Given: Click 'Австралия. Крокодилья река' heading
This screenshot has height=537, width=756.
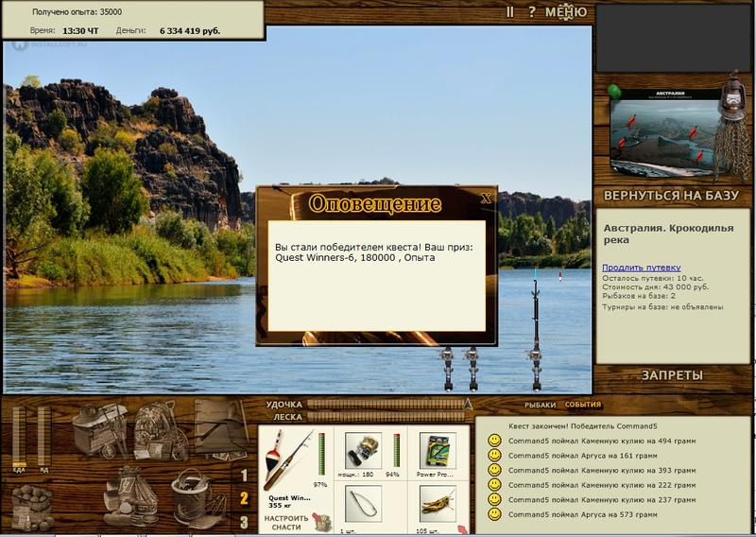Looking at the screenshot, I should pos(669,234).
